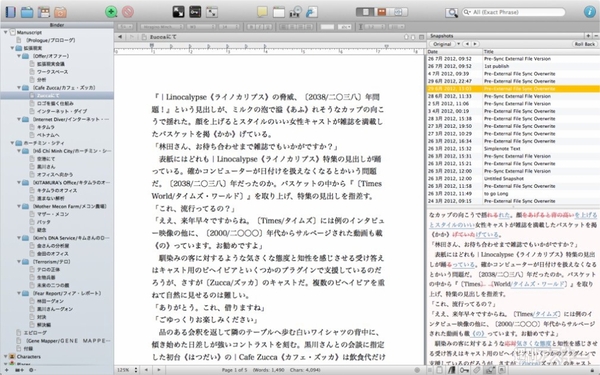Add a new snapshot with plus button
600x375 pixels.
[588, 36]
